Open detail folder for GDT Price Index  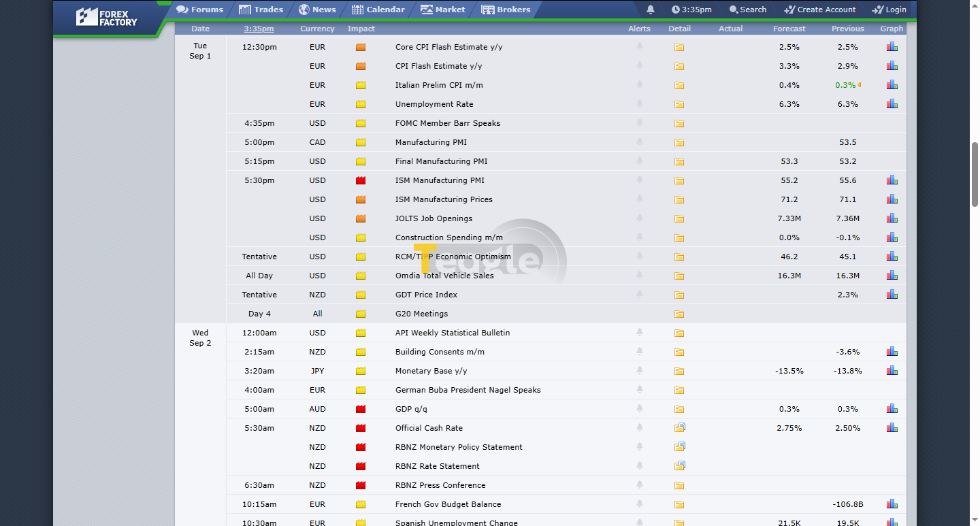[679, 295]
